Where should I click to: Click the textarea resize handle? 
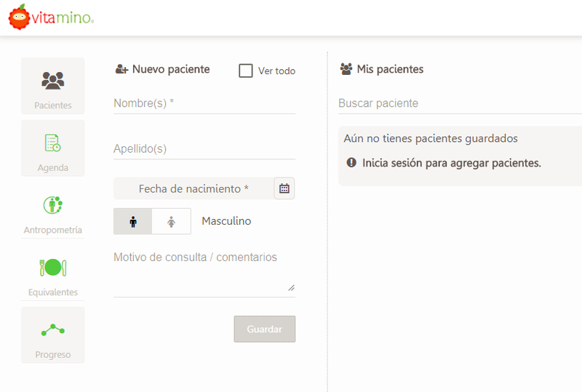(x=291, y=288)
